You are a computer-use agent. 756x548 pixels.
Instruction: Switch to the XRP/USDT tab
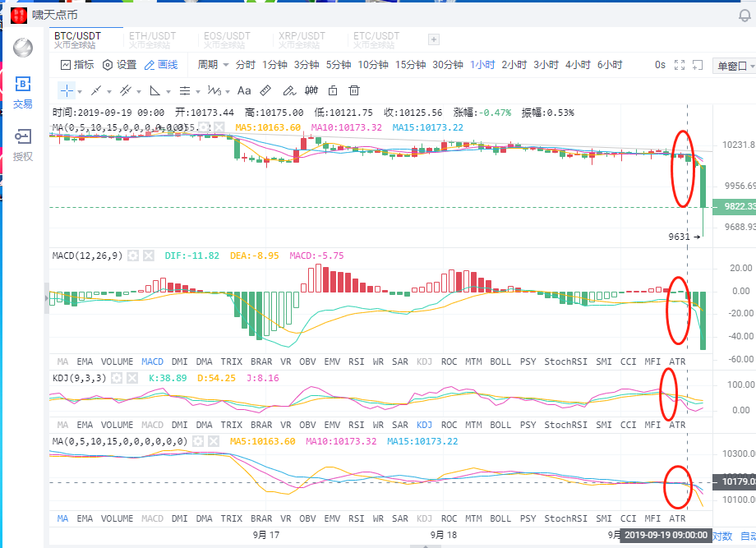click(302, 40)
